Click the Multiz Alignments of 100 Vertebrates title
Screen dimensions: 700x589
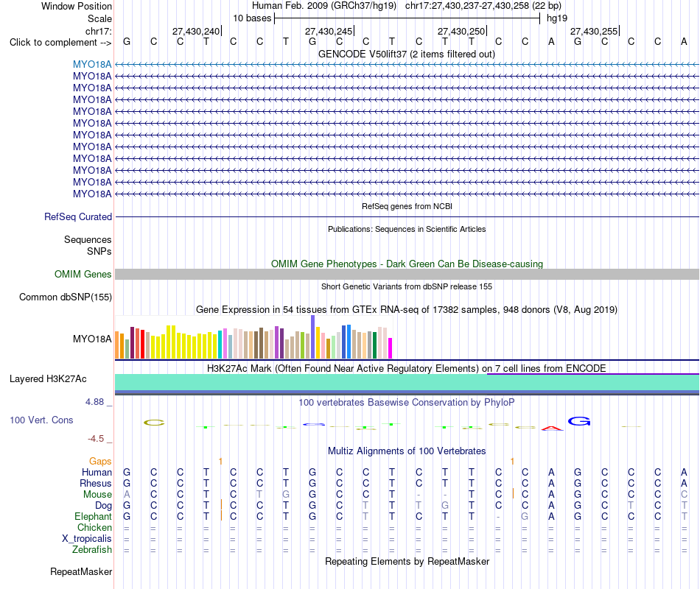(407, 451)
